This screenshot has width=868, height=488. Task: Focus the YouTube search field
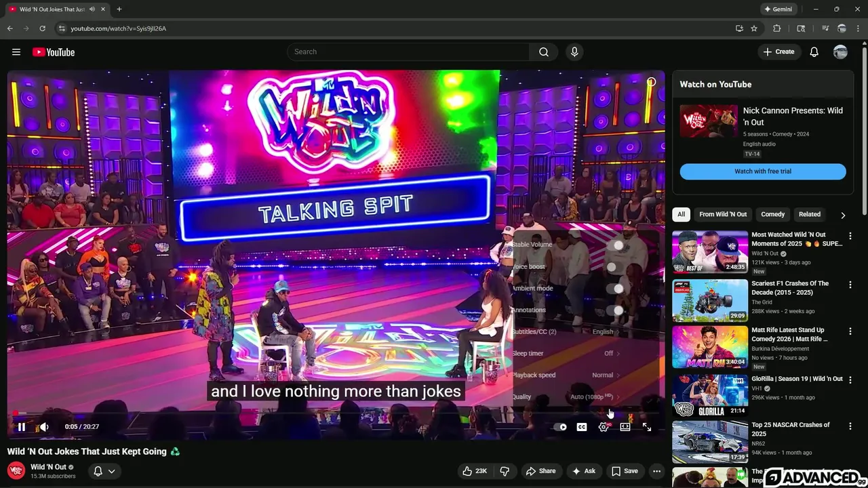pos(408,52)
